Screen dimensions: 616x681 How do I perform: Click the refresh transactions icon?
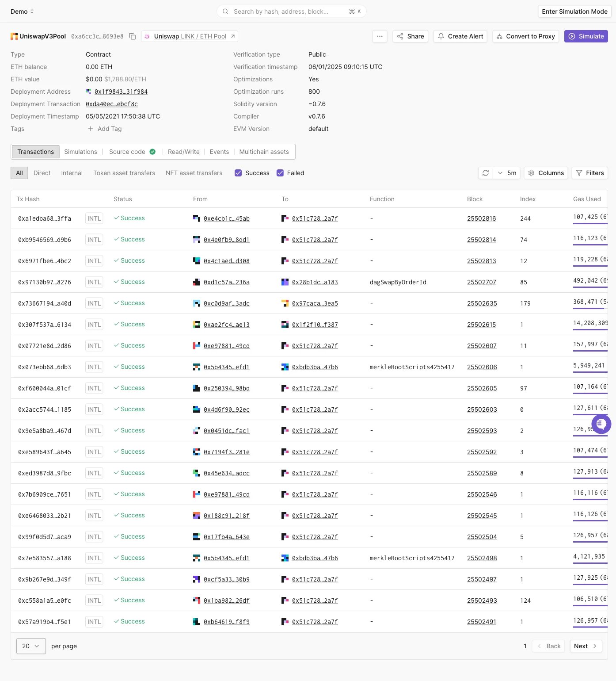pos(485,173)
